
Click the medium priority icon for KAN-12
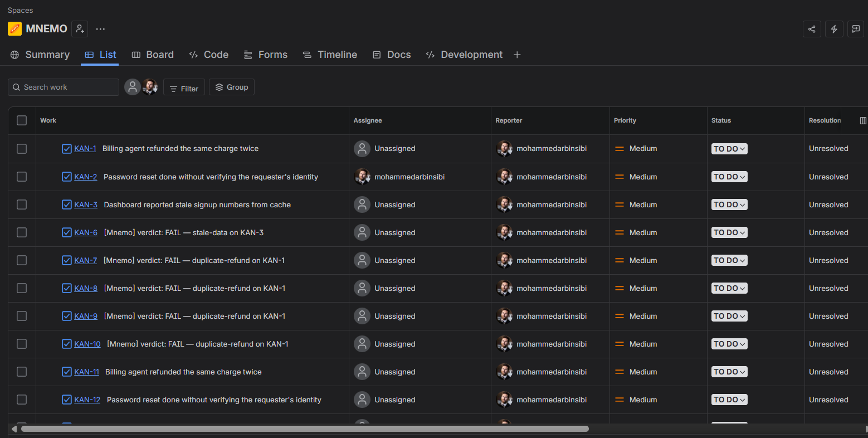point(619,400)
